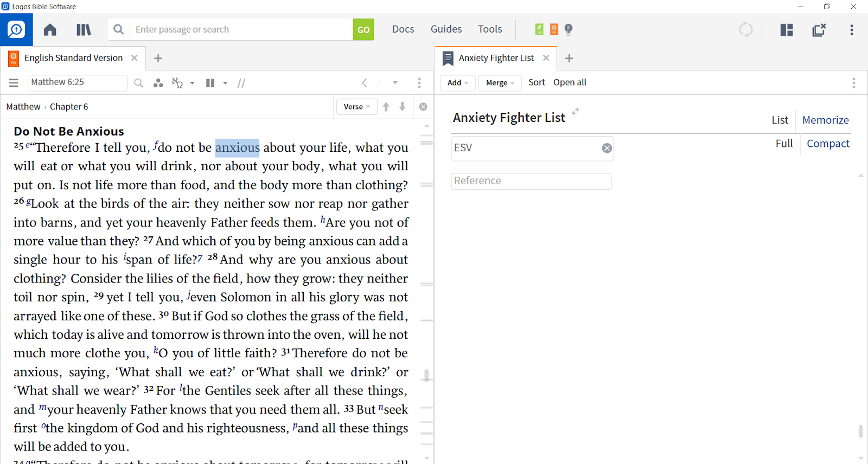Click the highlighted word 'anxious'

(x=238, y=148)
